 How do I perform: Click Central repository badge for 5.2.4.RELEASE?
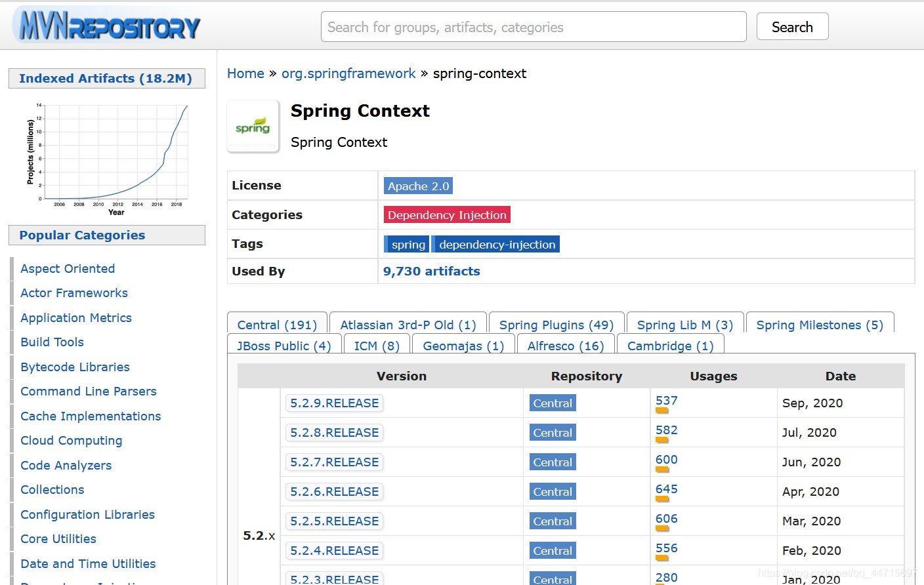(x=553, y=551)
